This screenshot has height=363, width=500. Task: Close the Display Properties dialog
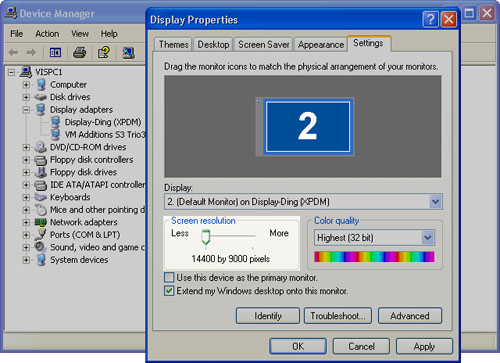pos(448,19)
